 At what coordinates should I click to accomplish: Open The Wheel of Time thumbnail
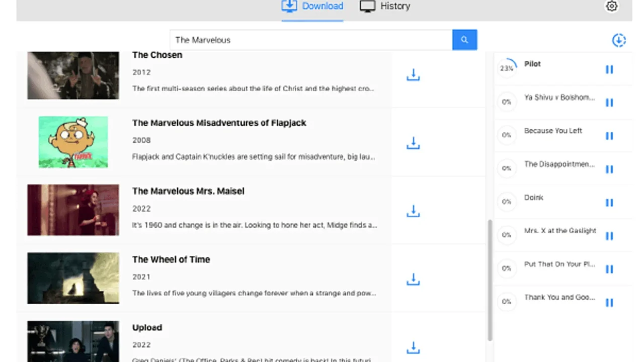(x=73, y=278)
